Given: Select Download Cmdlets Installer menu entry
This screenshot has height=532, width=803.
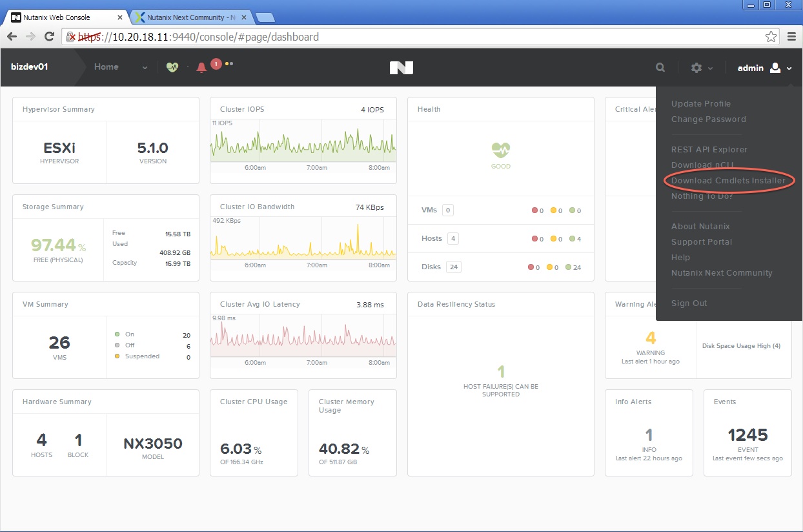Looking at the screenshot, I should [x=728, y=180].
